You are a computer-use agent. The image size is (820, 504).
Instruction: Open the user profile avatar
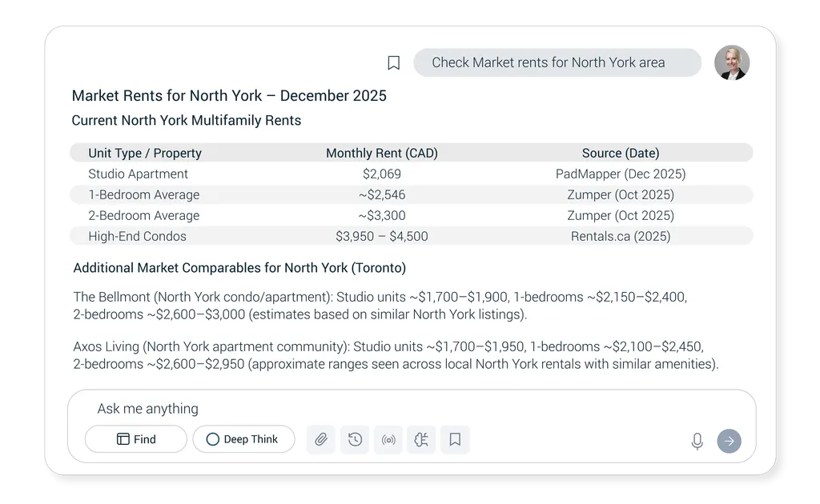[x=731, y=62]
